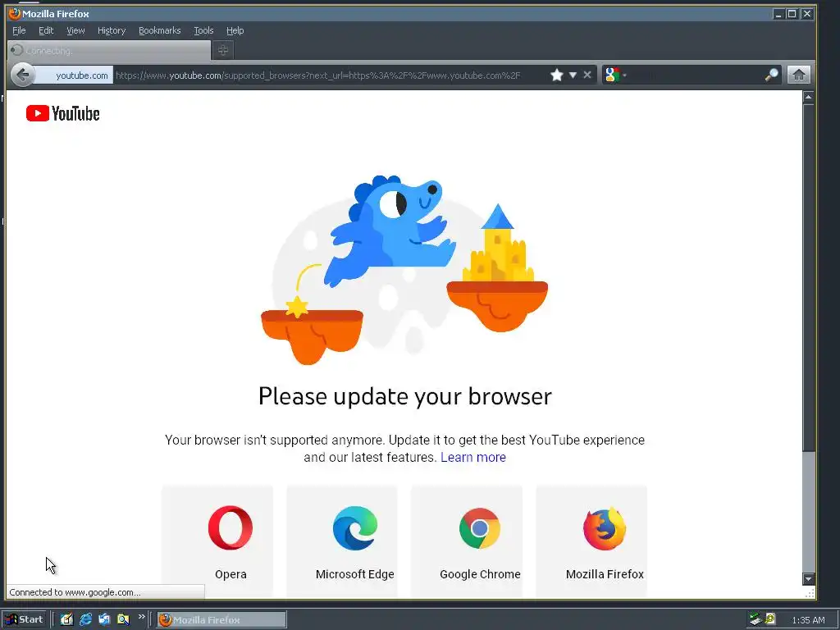This screenshot has width=840, height=630.
Task: Click the second system tray icon
Action: (x=770, y=619)
